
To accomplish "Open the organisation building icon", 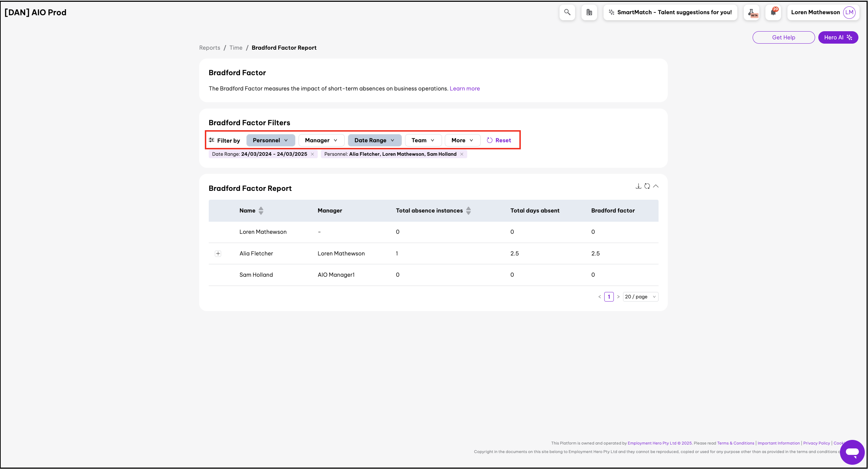I will (x=589, y=12).
